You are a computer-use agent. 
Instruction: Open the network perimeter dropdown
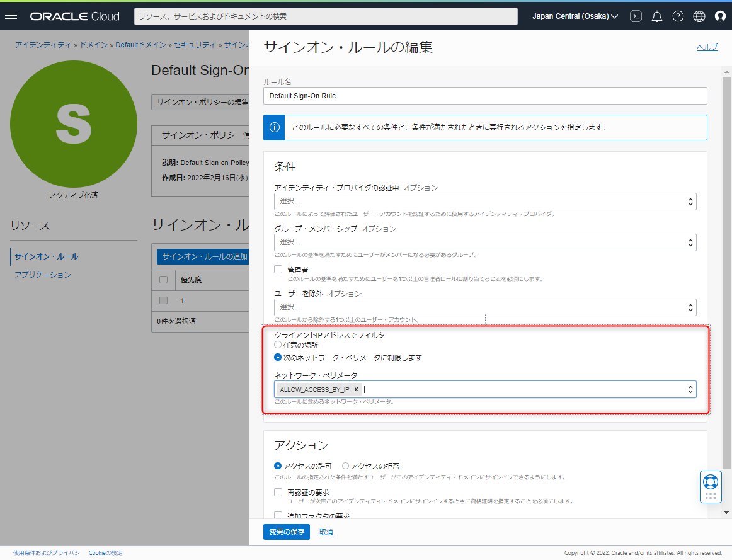click(485, 389)
